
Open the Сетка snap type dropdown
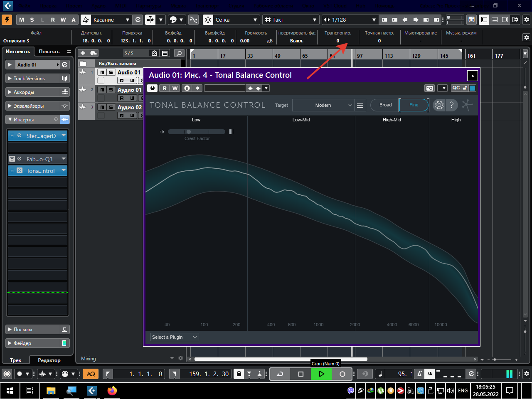pyautogui.click(x=236, y=20)
